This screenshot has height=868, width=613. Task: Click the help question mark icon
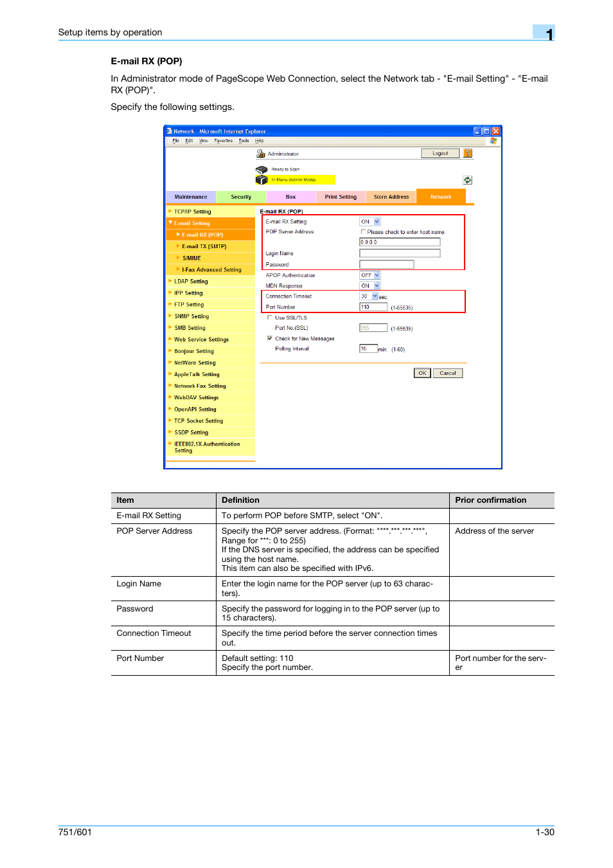click(x=468, y=153)
